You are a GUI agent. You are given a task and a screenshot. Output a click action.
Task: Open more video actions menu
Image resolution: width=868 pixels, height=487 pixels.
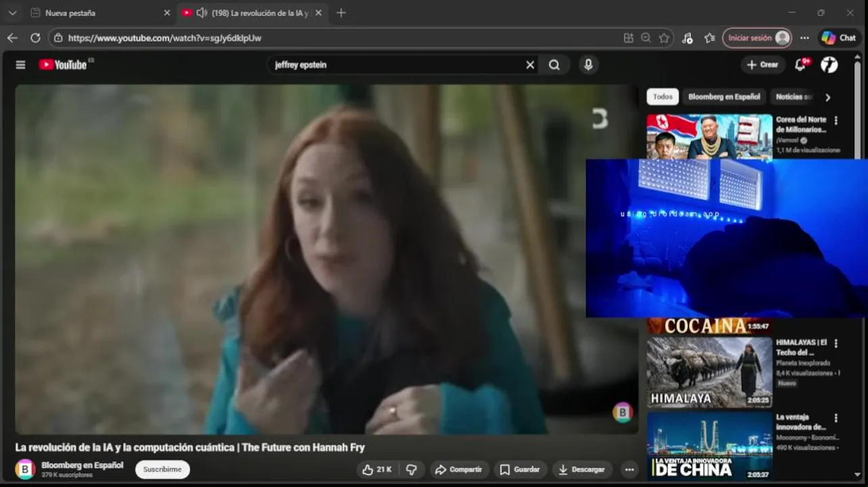(x=629, y=469)
